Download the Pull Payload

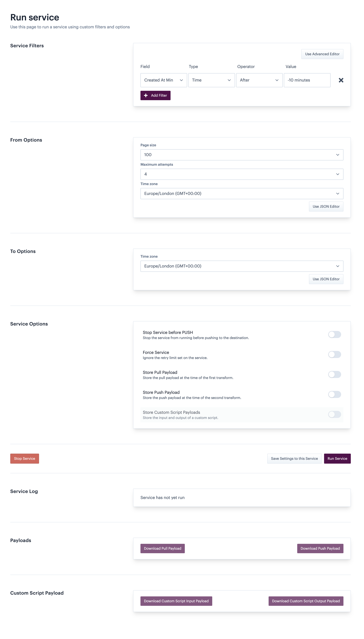point(162,548)
